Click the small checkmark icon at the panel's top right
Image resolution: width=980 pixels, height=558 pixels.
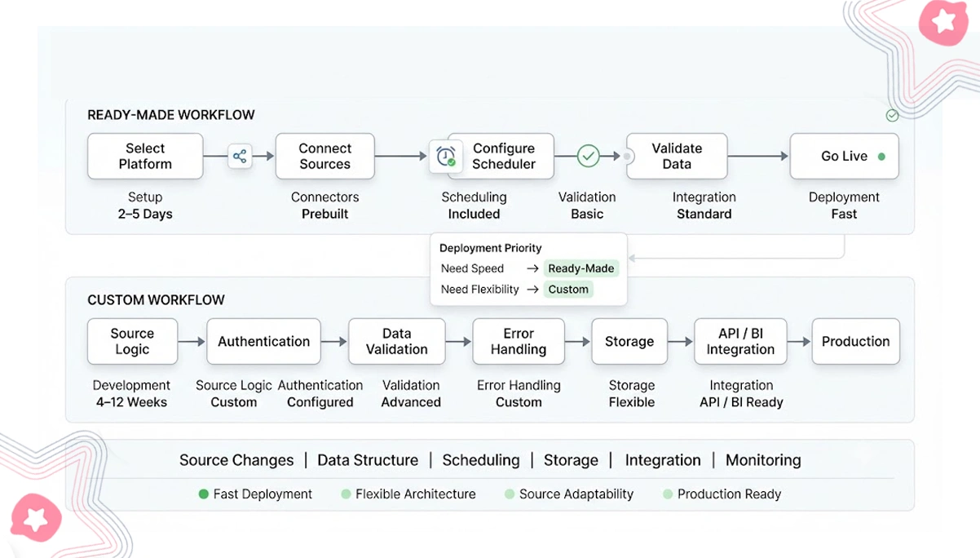(892, 115)
